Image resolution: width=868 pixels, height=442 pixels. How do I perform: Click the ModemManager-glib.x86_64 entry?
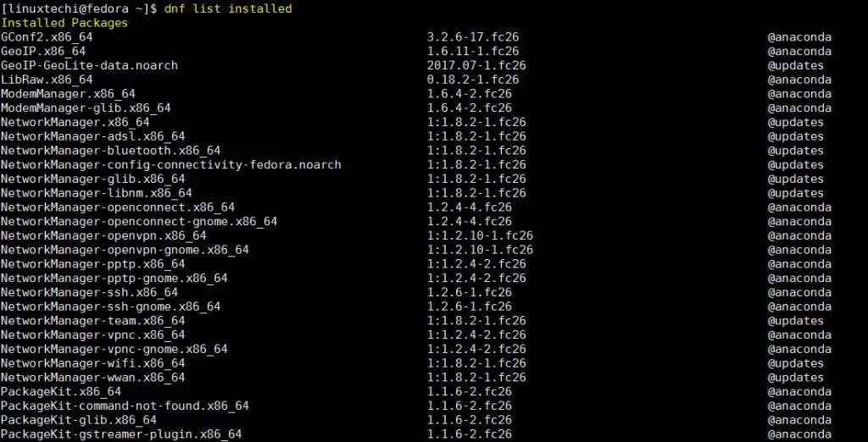coord(86,108)
